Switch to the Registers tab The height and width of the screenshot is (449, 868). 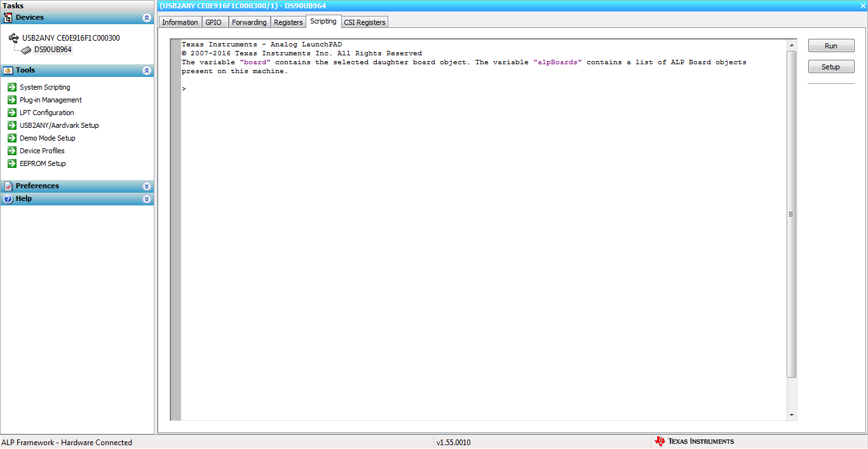pos(288,22)
